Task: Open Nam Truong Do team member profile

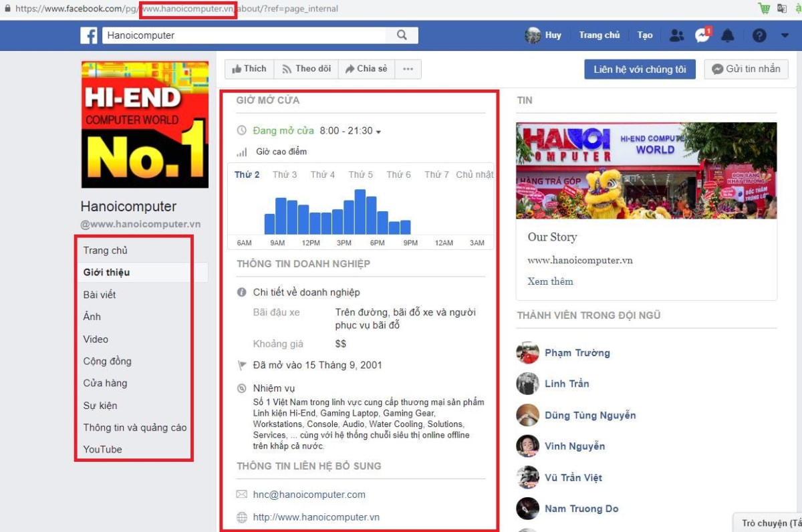Action: coord(581,509)
